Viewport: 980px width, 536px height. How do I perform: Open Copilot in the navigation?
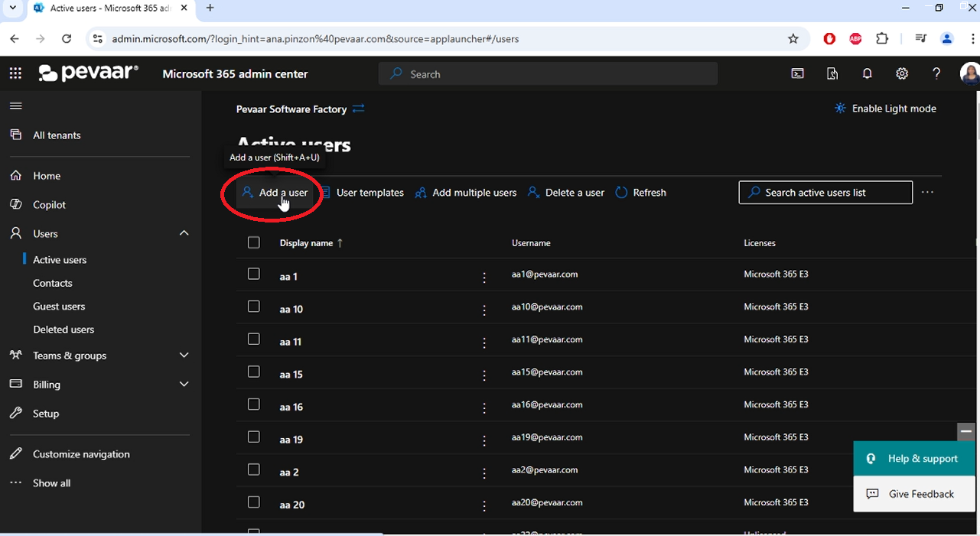tap(50, 205)
